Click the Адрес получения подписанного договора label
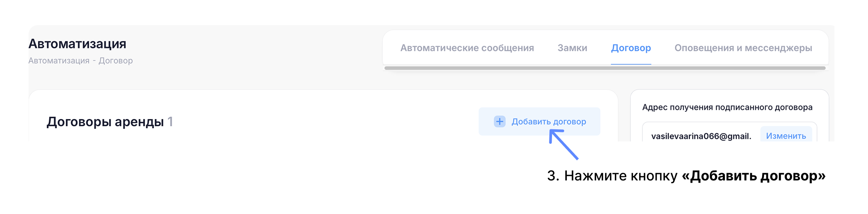The image size is (868, 214). coord(727,108)
